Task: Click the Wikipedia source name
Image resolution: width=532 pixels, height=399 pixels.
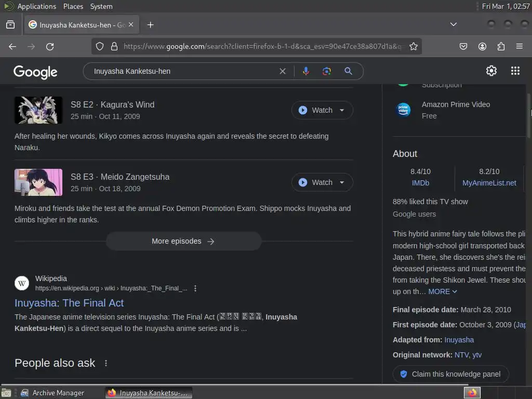Action: point(51,278)
